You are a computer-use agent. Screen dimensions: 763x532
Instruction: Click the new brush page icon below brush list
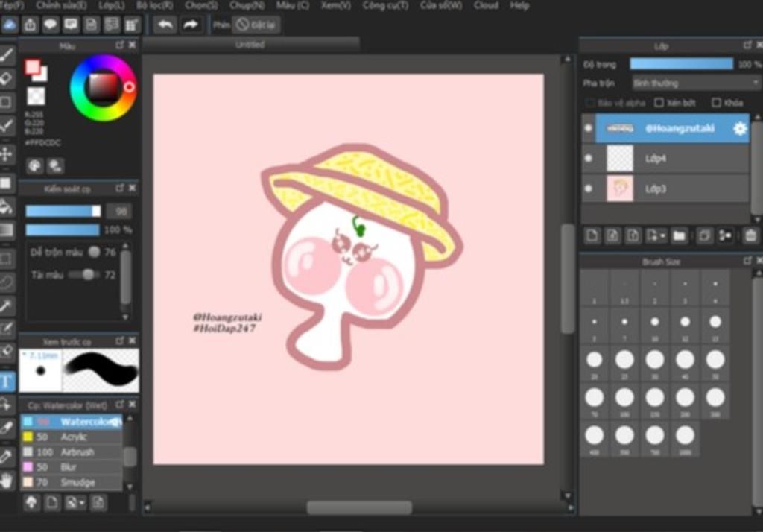[52, 501]
